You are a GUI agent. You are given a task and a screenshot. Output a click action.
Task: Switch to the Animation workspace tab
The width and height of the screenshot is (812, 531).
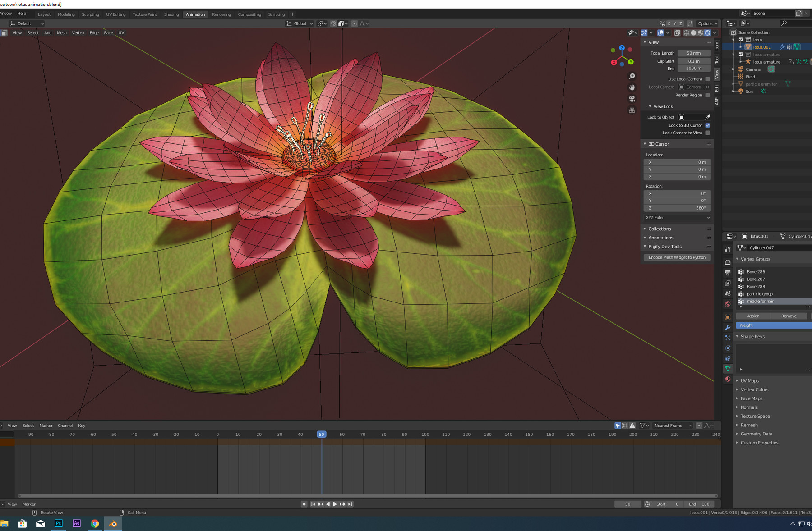coord(195,14)
